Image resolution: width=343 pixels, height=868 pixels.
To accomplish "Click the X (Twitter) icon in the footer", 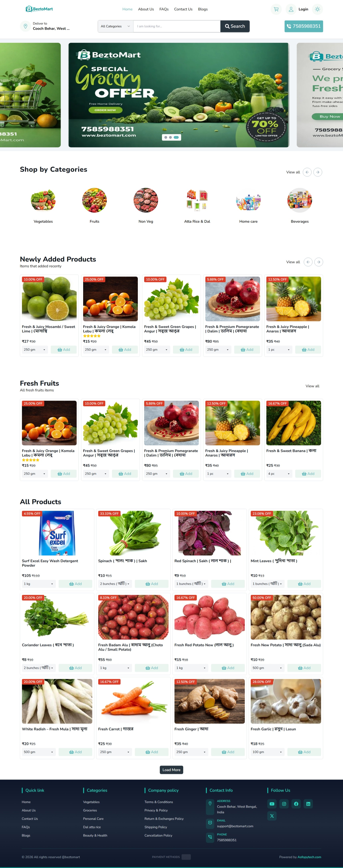I will [x=272, y=816].
